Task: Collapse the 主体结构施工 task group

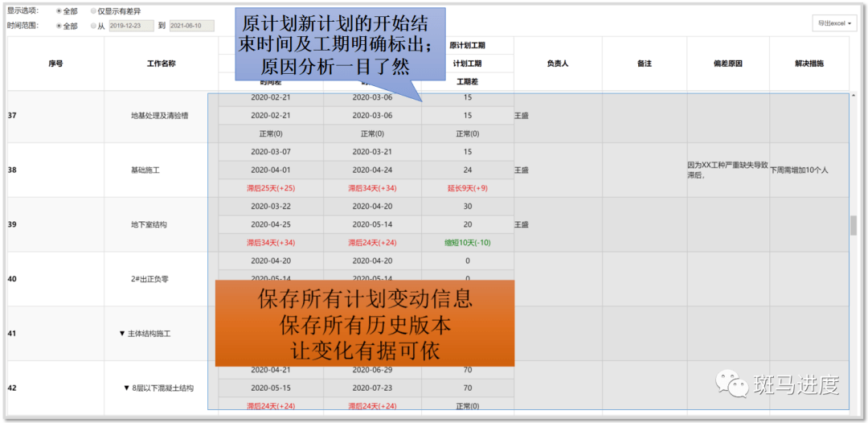Action: click(122, 334)
